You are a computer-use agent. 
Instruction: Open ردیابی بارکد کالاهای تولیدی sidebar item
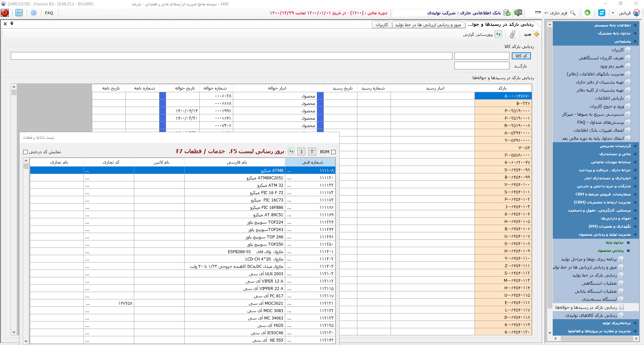tap(594, 315)
